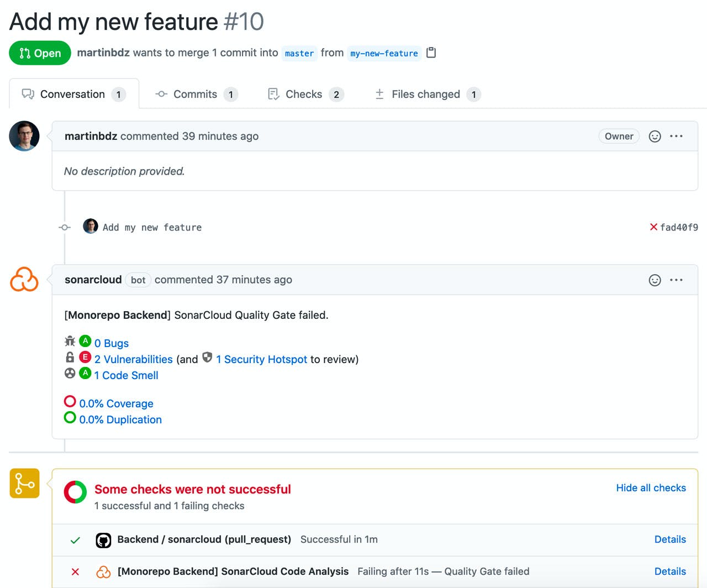
Task: Go to the Files changed tab
Action: [425, 95]
